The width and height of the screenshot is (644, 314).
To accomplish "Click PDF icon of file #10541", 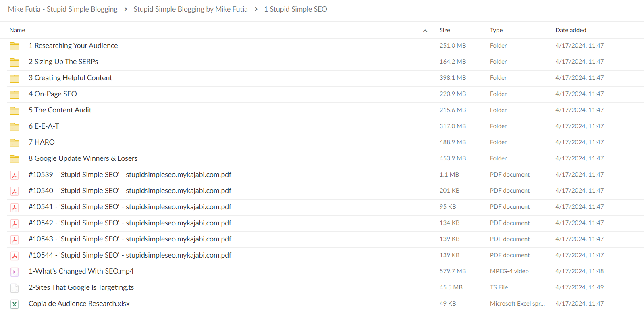I will [15, 208].
